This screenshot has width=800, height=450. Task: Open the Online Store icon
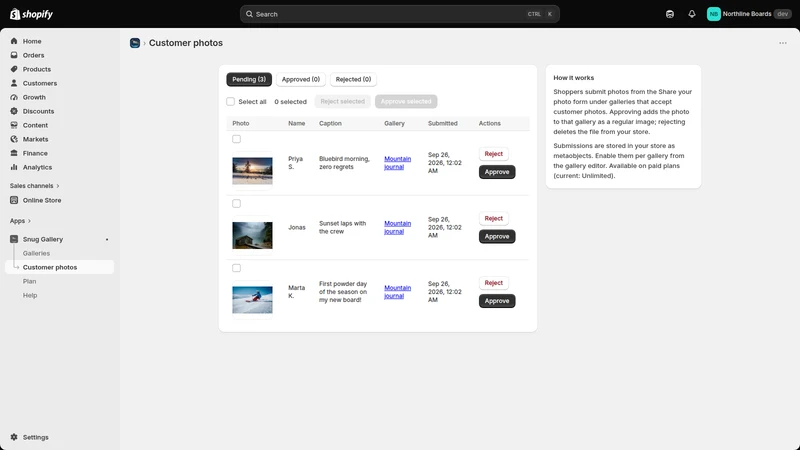click(x=14, y=200)
